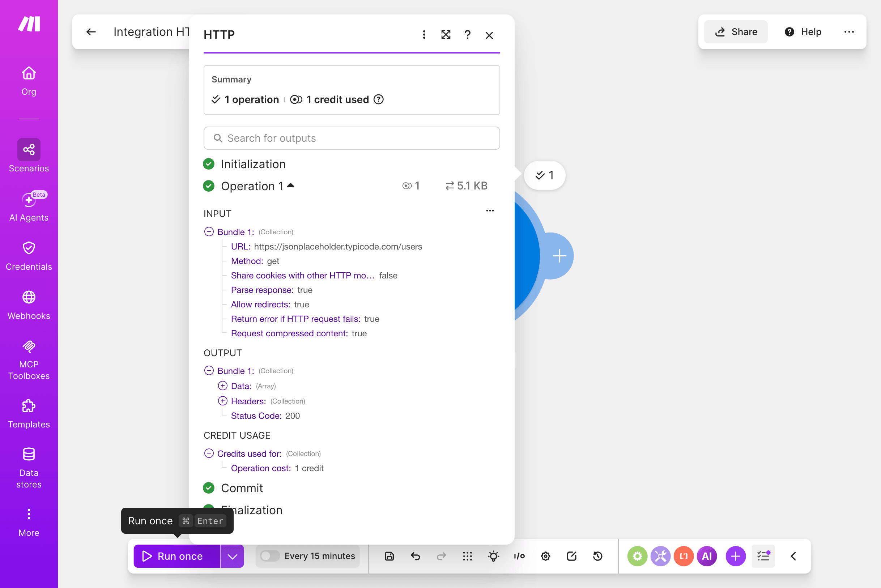Click the explain flow lightbulb icon

click(494, 556)
